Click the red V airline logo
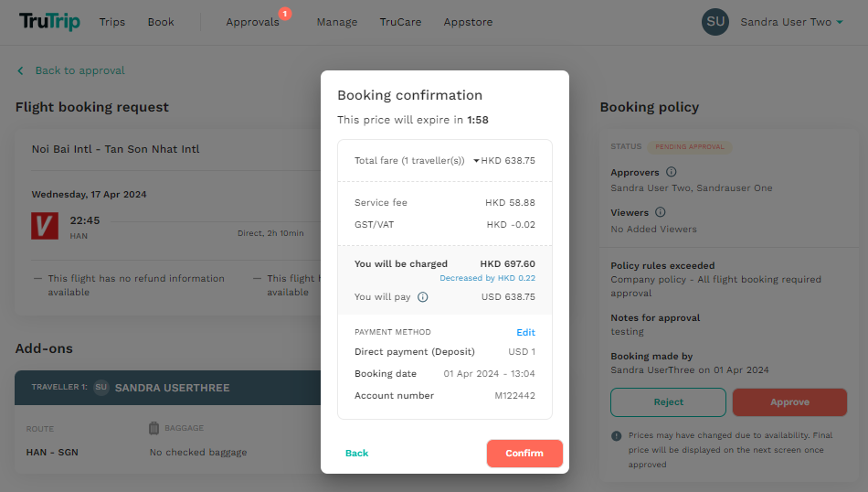 pos(45,226)
